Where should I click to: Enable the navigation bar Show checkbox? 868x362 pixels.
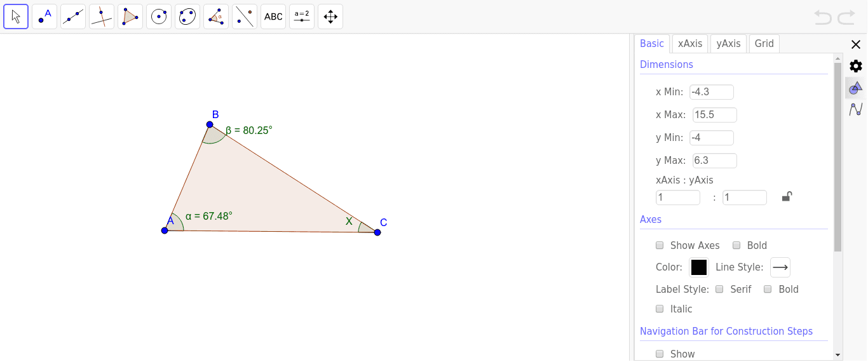tap(660, 354)
